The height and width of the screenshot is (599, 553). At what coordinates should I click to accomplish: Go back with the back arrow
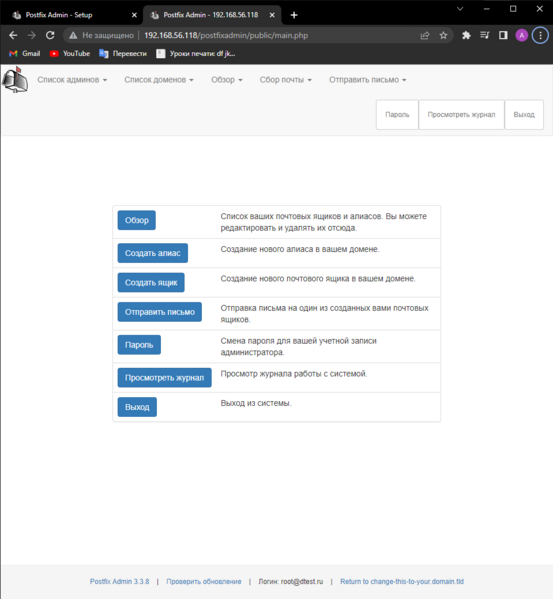pyautogui.click(x=13, y=36)
